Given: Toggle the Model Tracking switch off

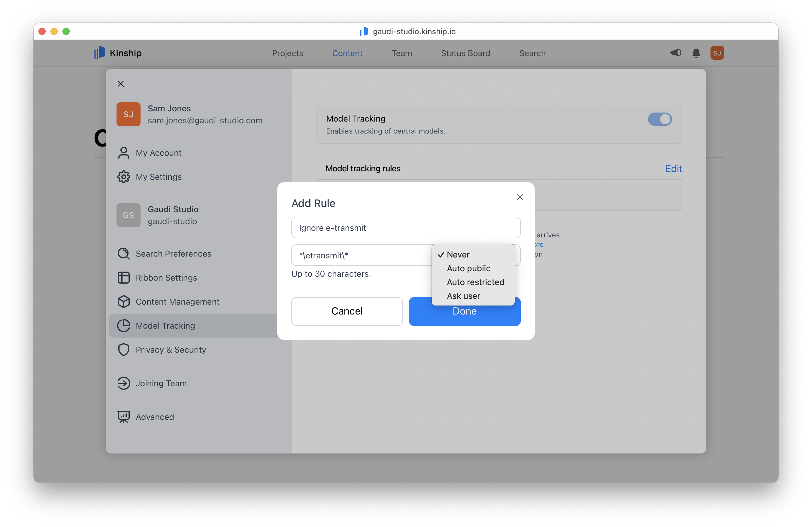Looking at the screenshot, I should [659, 119].
